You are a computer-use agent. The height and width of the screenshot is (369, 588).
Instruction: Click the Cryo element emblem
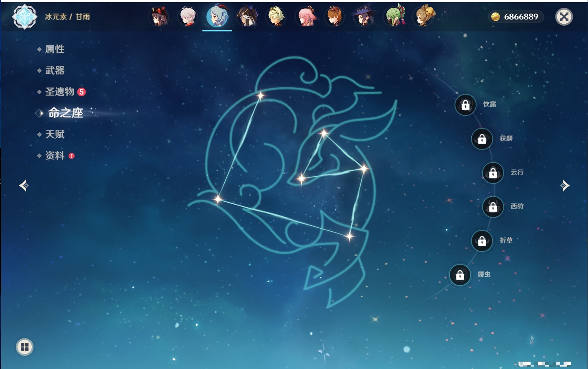coord(24,17)
